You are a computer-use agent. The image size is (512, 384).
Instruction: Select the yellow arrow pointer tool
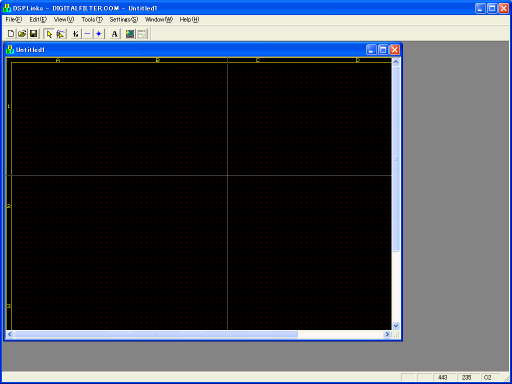[x=49, y=34]
